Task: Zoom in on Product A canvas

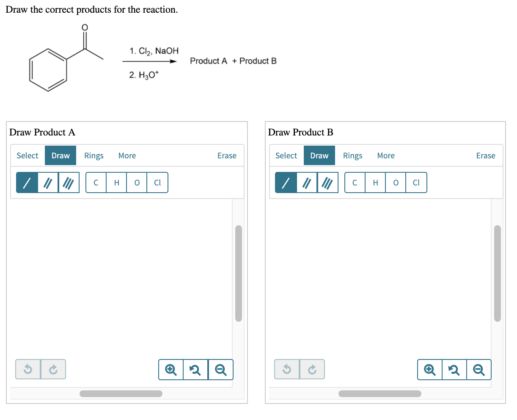Action: [x=171, y=370]
